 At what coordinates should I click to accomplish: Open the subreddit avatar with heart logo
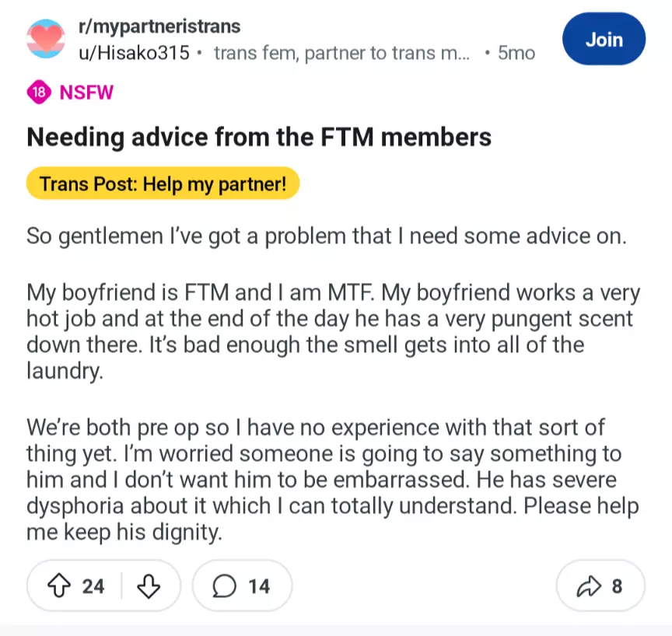tap(46, 39)
